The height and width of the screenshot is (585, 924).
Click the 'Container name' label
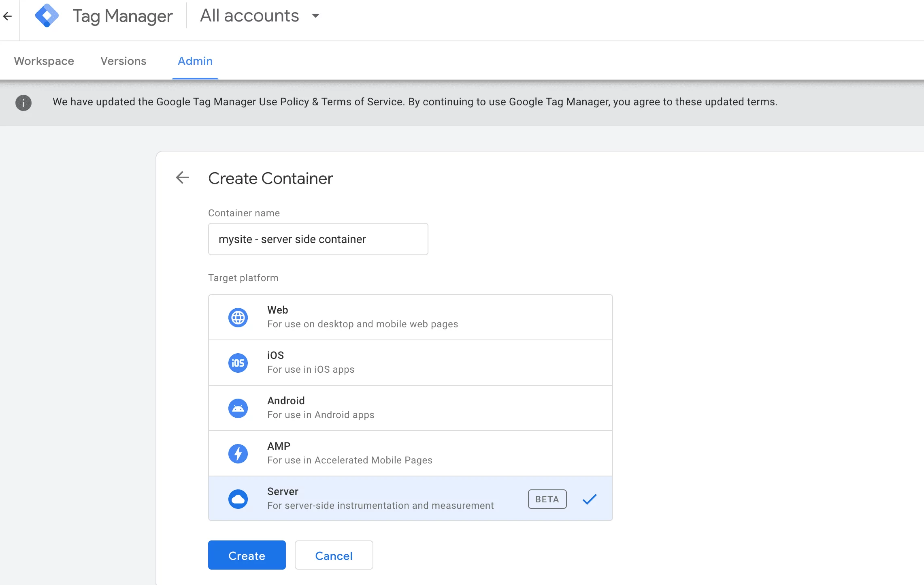[x=244, y=213]
